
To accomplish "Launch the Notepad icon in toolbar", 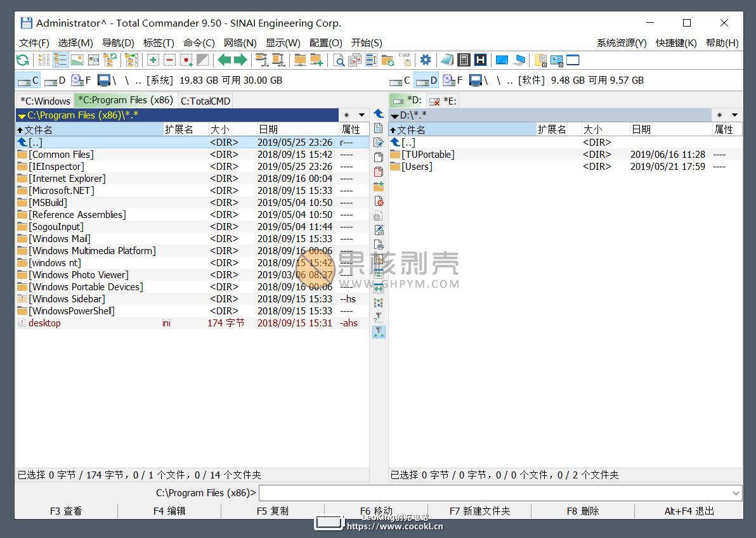I will (447, 60).
